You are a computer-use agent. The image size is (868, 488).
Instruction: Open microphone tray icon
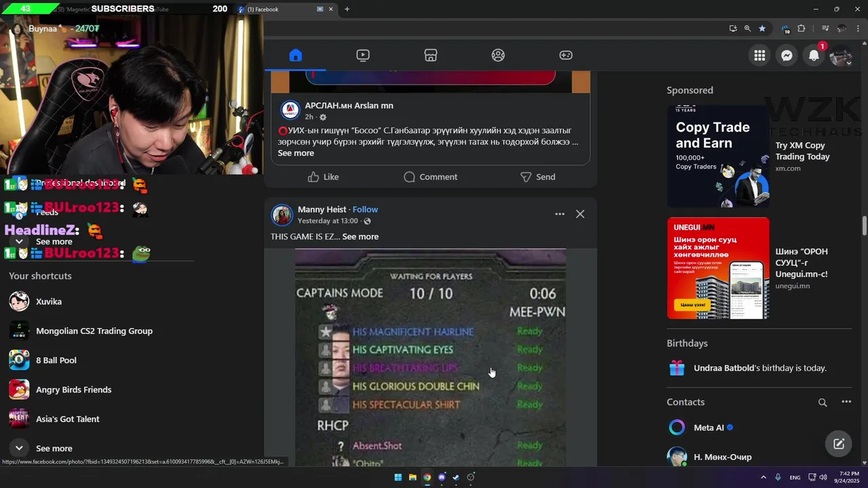[x=778, y=477]
